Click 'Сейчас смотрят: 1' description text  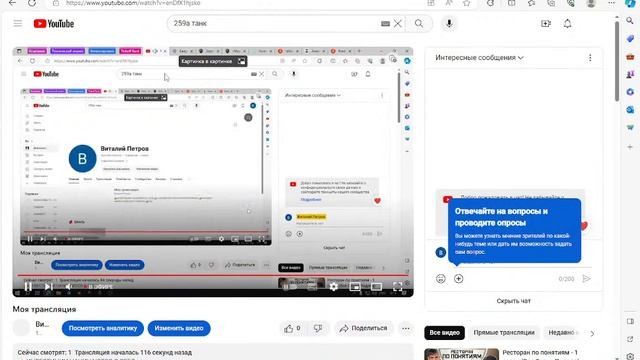pyautogui.click(x=44, y=352)
